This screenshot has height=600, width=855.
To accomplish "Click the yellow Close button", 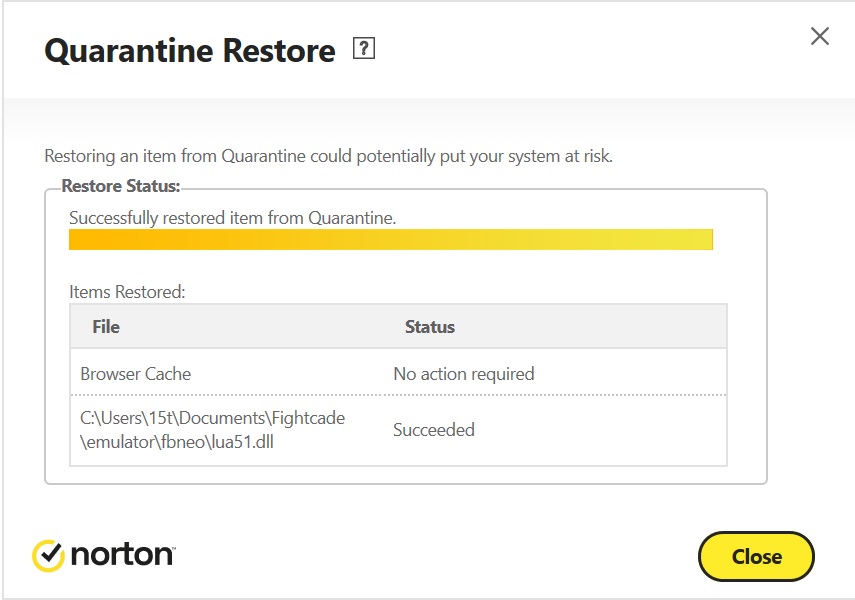I will pyautogui.click(x=756, y=556).
